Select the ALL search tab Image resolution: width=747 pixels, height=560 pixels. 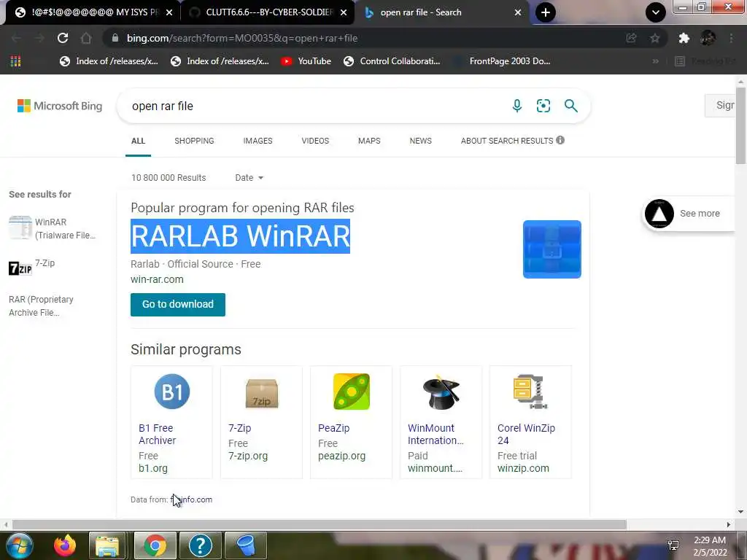[138, 141]
